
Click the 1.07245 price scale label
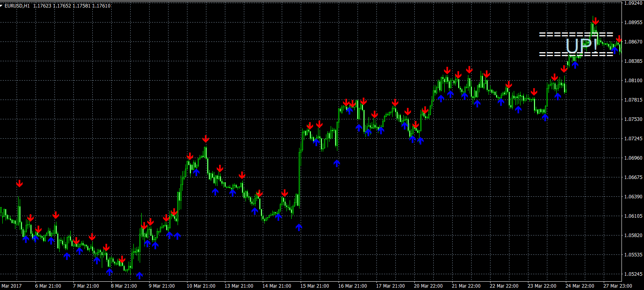tap(633, 139)
